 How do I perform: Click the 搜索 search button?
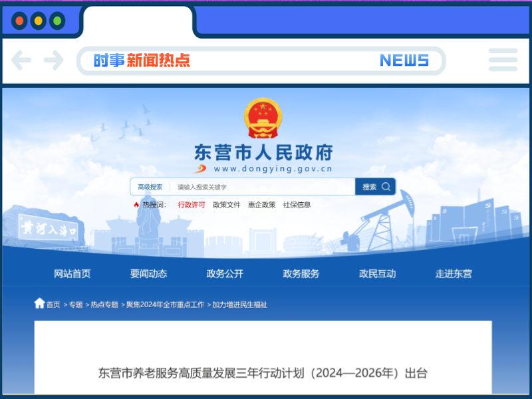point(376,187)
